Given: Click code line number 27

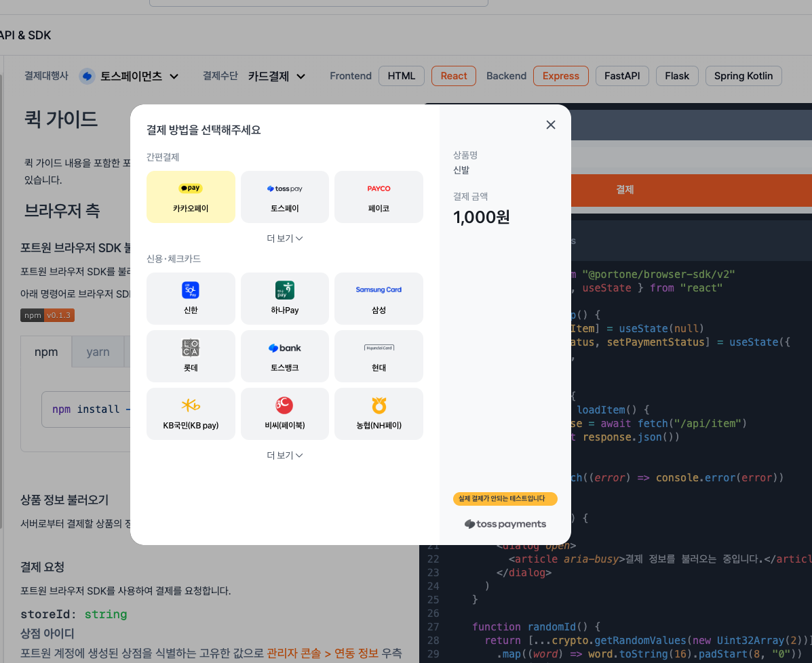Looking at the screenshot, I should pyautogui.click(x=433, y=627).
